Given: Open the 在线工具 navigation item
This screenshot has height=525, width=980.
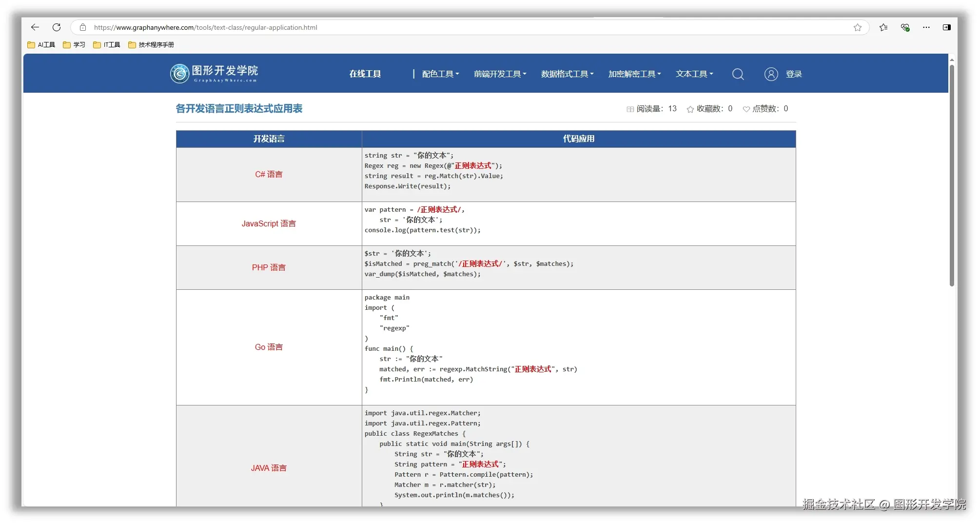Looking at the screenshot, I should 365,74.
